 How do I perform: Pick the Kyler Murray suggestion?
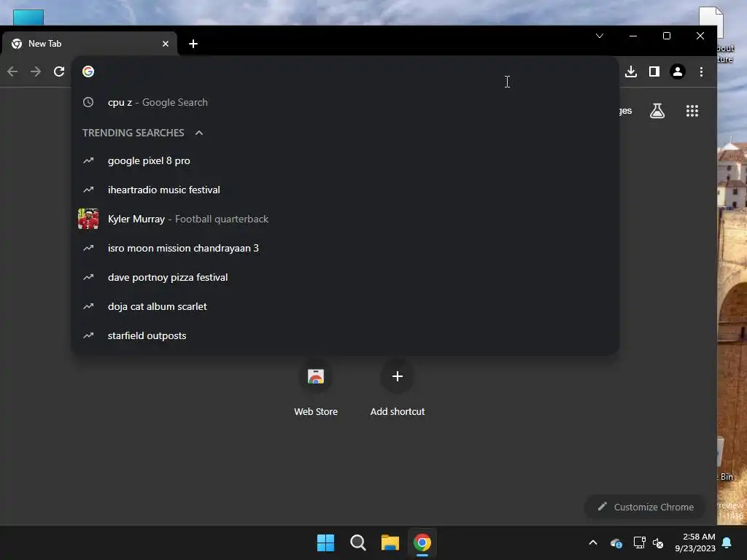[x=345, y=219]
